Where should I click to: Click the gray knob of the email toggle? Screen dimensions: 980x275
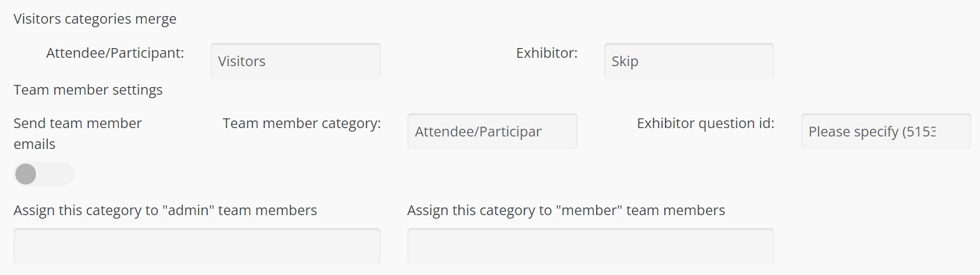pos(26,174)
